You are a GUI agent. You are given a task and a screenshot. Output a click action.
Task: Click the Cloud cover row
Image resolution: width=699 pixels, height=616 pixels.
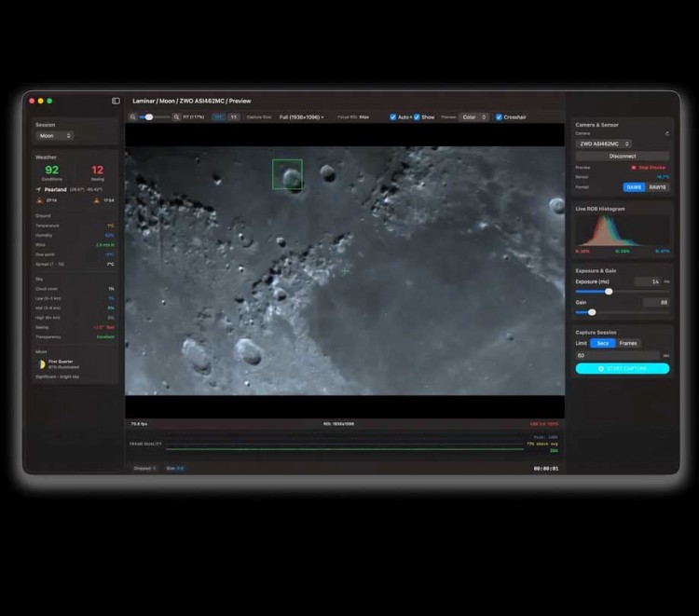(75, 289)
